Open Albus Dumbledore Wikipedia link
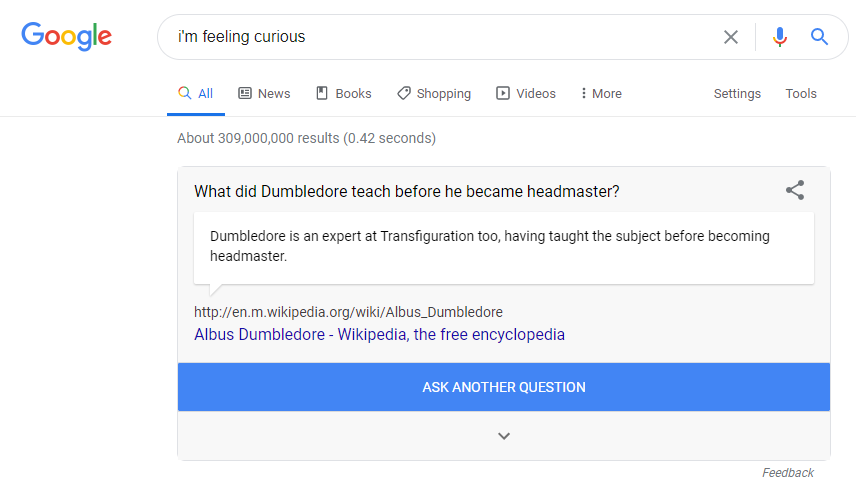The height and width of the screenshot is (494, 856). pos(379,334)
